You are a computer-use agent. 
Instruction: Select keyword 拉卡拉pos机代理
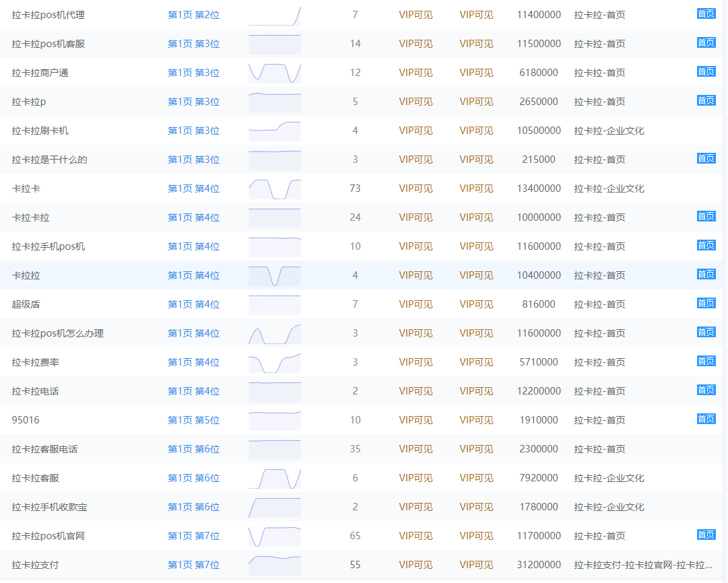48,15
